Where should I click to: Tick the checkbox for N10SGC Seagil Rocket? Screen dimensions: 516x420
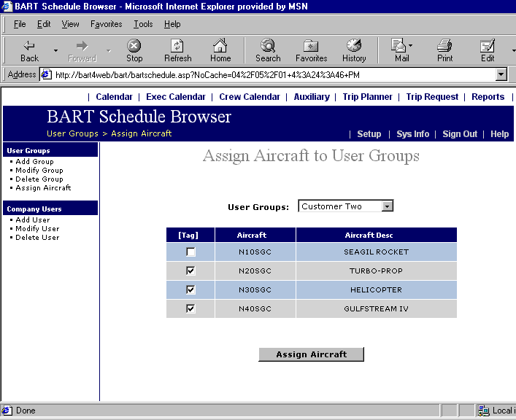pos(190,252)
